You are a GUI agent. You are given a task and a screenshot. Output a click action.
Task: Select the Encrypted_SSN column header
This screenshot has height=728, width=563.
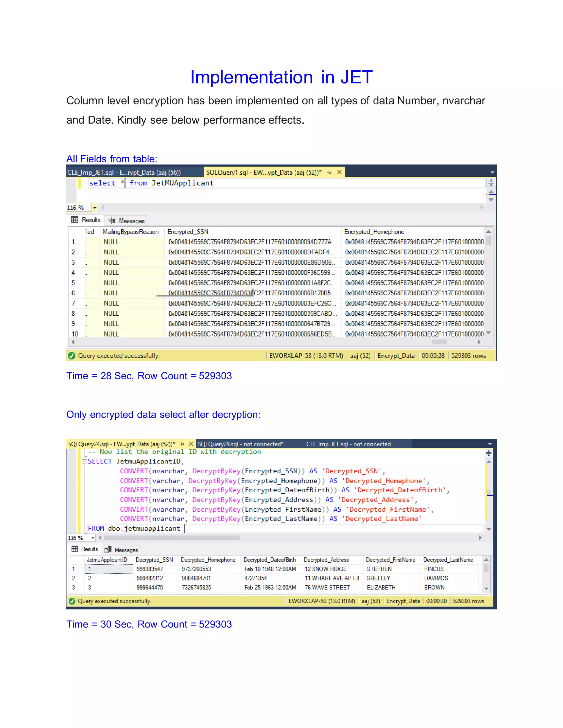252,232
